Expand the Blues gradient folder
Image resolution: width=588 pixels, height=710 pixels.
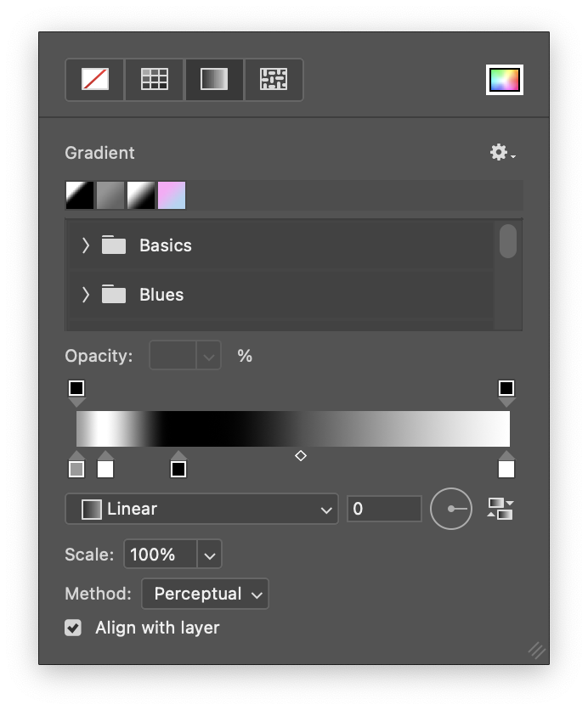[x=86, y=295]
